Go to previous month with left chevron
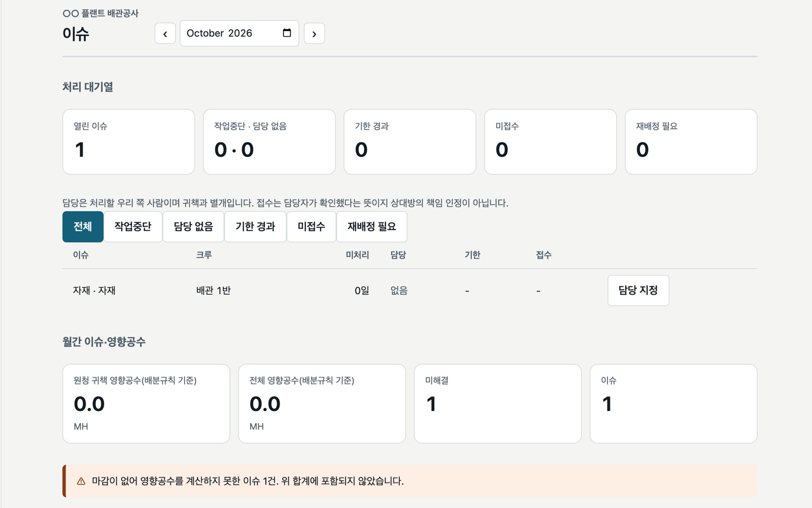The height and width of the screenshot is (508, 812). click(x=165, y=34)
